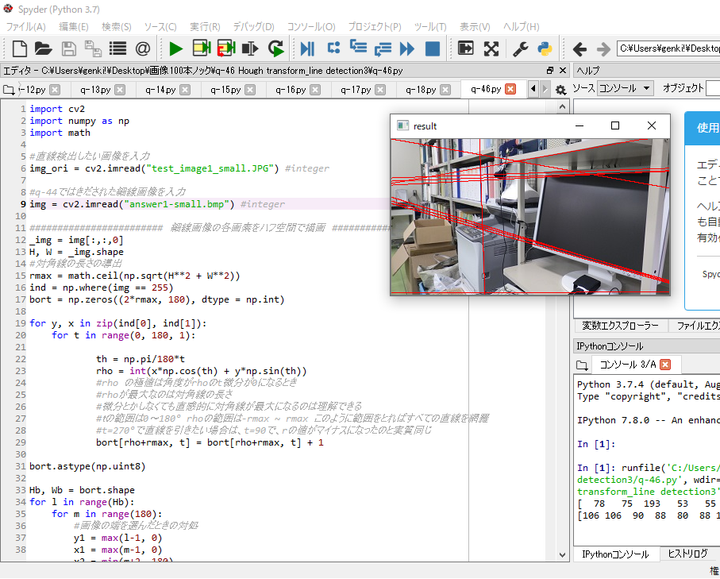The image size is (720, 579).
Task: Click the save file floppy icon
Action: [x=68, y=48]
